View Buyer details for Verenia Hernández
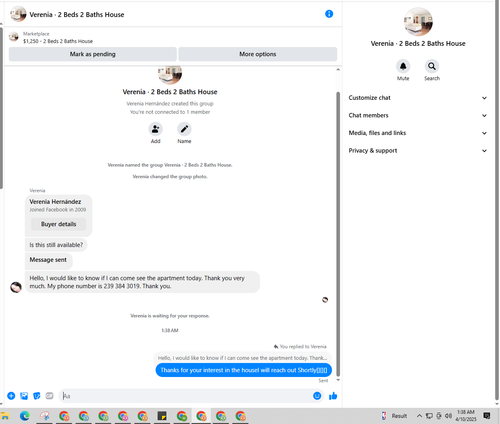The width and height of the screenshot is (500, 424). pos(58,224)
